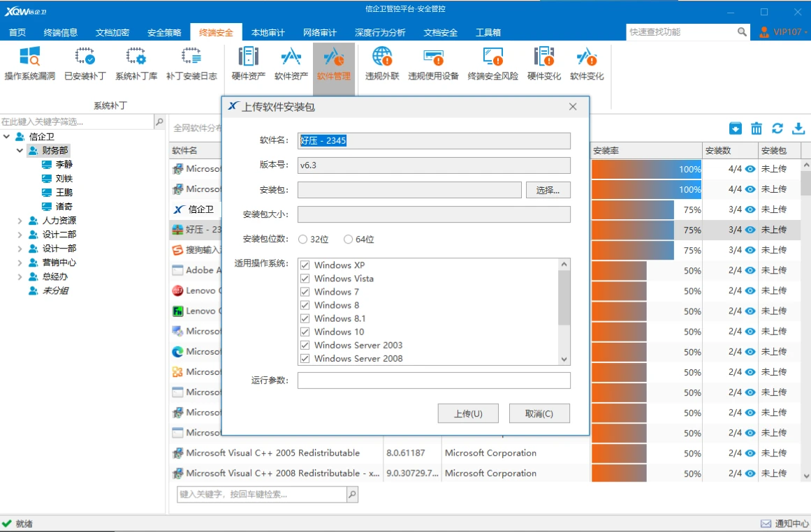Collapse the 信企卫 root node
811x532 pixels.
7,136
